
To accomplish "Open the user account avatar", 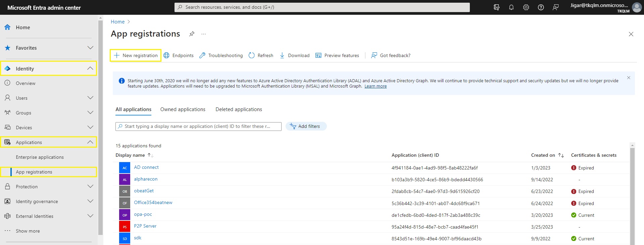I will tap(637, 7).
